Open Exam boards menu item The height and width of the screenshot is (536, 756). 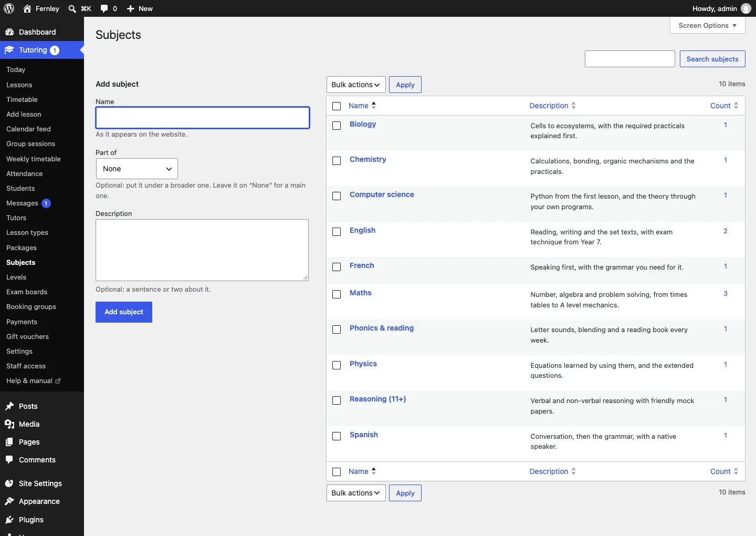(27, 292)
